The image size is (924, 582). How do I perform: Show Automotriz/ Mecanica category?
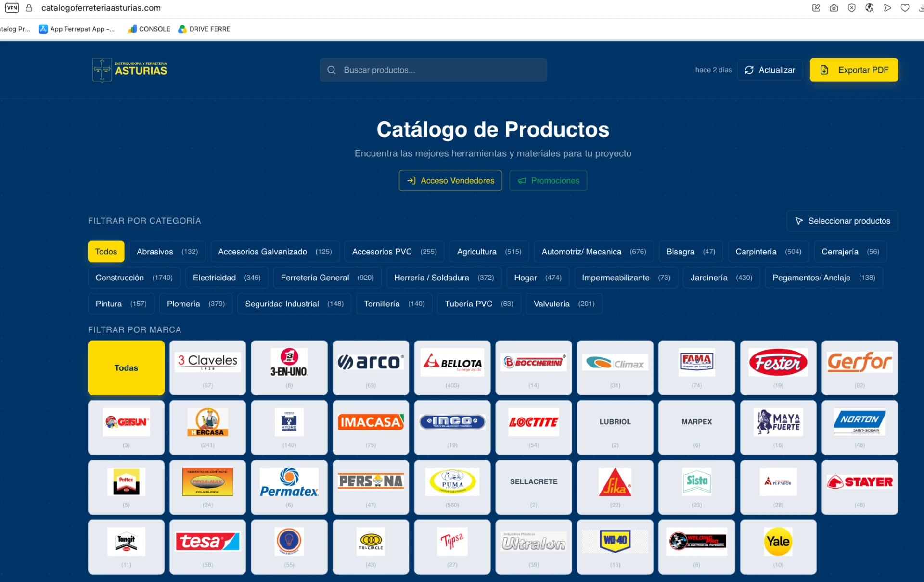[594, 252]
